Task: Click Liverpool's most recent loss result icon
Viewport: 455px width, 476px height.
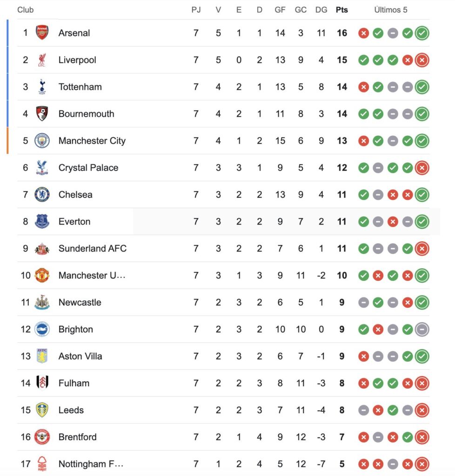Action: pos(422,60)
